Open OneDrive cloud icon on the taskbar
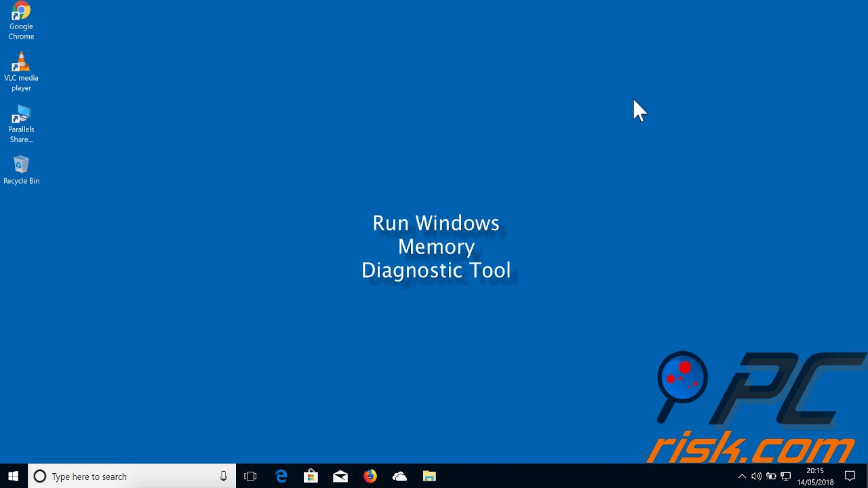Screen dimensions: 868x488 pyautogui.click(x=399, y=476)
